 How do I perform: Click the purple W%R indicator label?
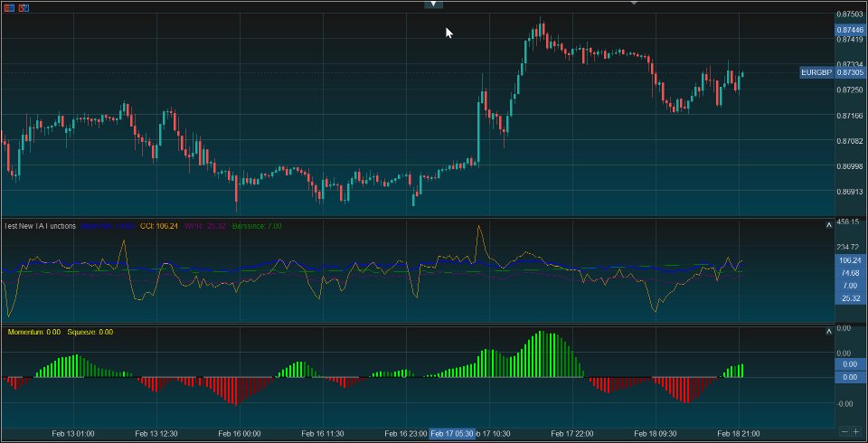point(205,226)
